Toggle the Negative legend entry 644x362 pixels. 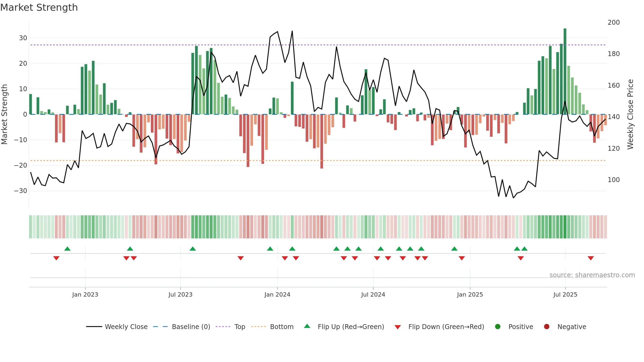[x=565, y=327]
